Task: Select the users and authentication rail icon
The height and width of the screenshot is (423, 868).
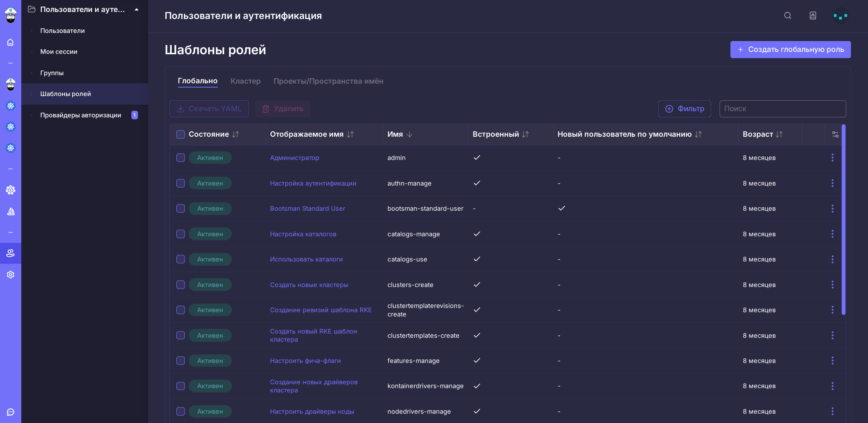Action: (10, 253)
